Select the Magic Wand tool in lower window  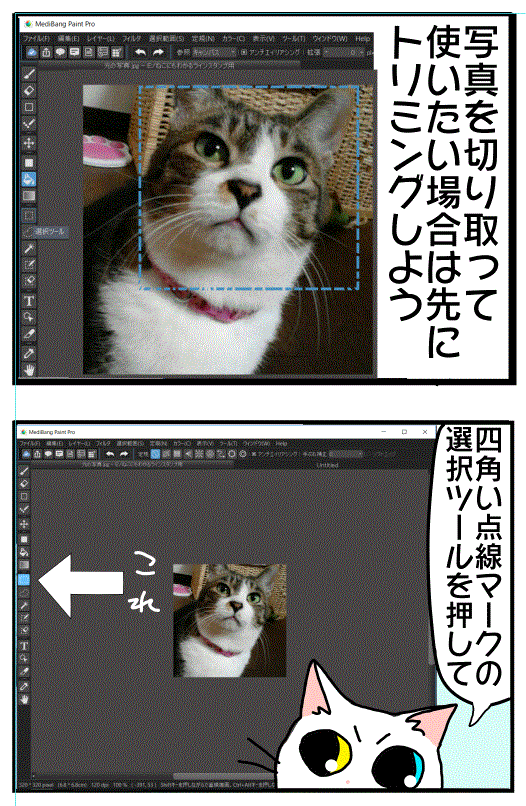pyautogui.click(x=24, y=606)
